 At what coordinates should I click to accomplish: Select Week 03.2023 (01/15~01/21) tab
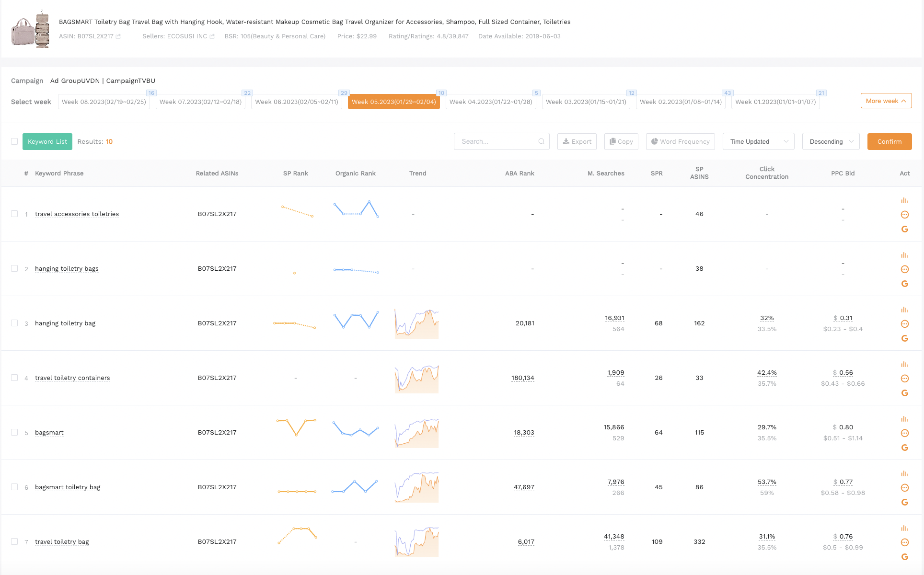coord(586,102)
